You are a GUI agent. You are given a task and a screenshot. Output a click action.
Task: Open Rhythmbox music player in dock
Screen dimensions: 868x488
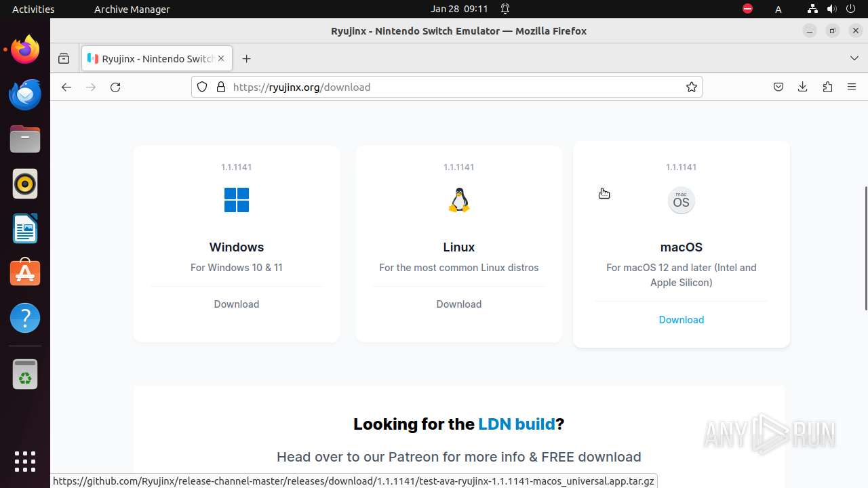[x=25, y=184]
